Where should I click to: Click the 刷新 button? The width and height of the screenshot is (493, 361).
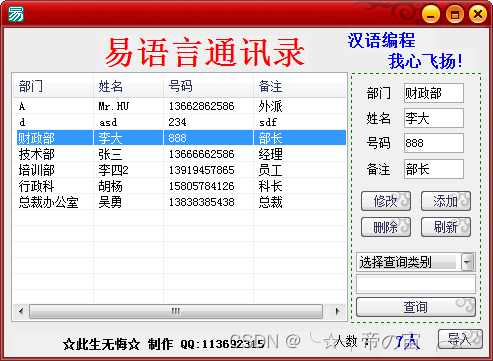click(446, 227)
